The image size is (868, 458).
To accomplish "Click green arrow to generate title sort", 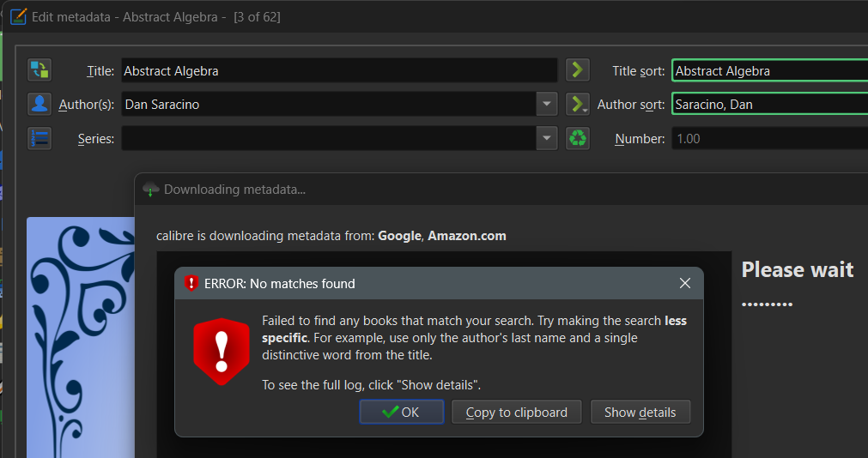I will pyautogui.click(x=578, y=69).
